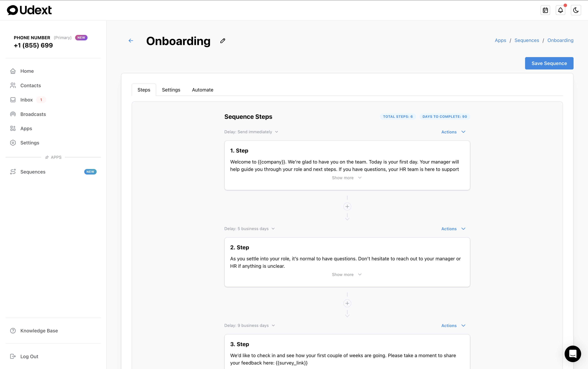This screenshot has width=588, height=369.
Task: Click the Step 2 message card
Action: click(347, 262)
